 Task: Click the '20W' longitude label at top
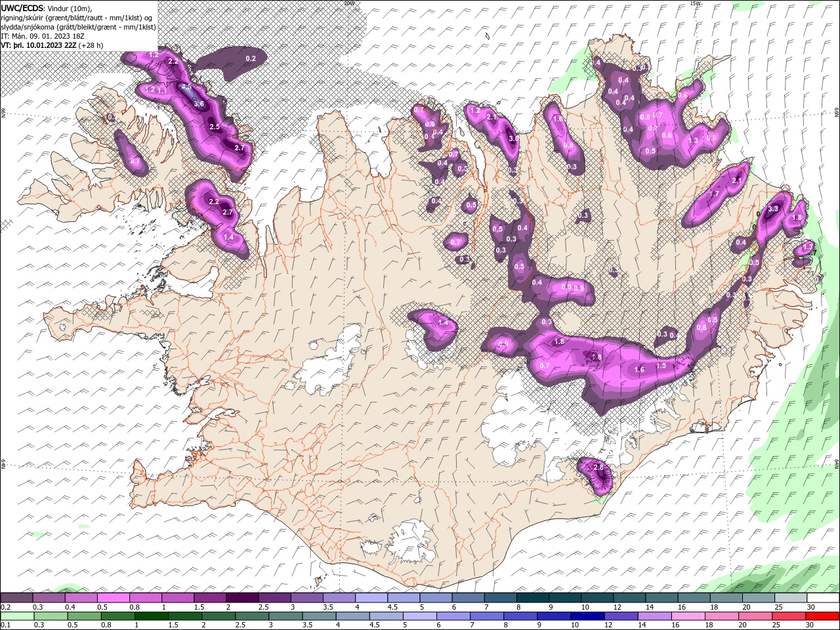point(348,3)
